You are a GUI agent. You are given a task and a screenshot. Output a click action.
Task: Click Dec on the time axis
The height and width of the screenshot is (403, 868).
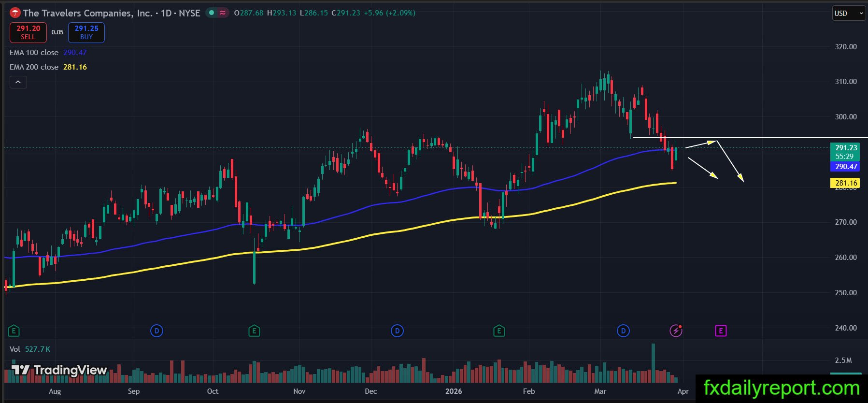coord(371,391)
